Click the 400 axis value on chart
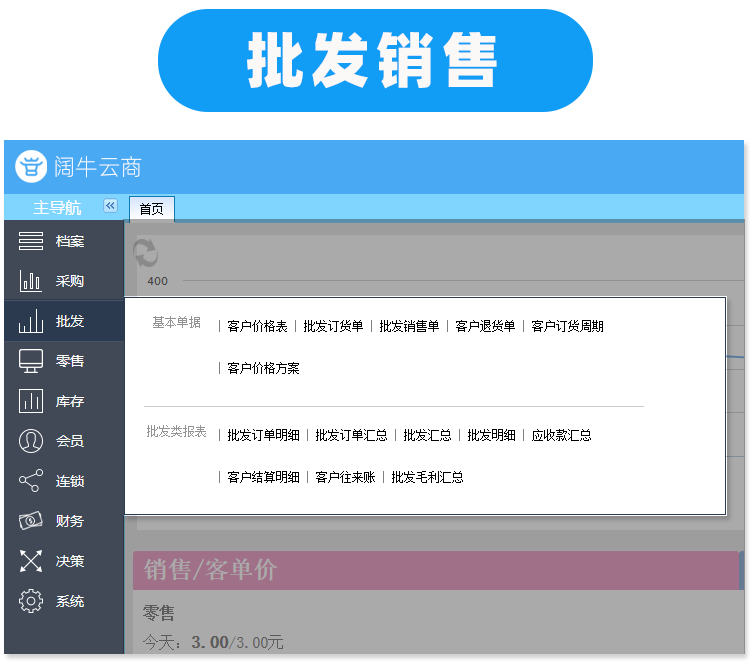 click(157, 281)
